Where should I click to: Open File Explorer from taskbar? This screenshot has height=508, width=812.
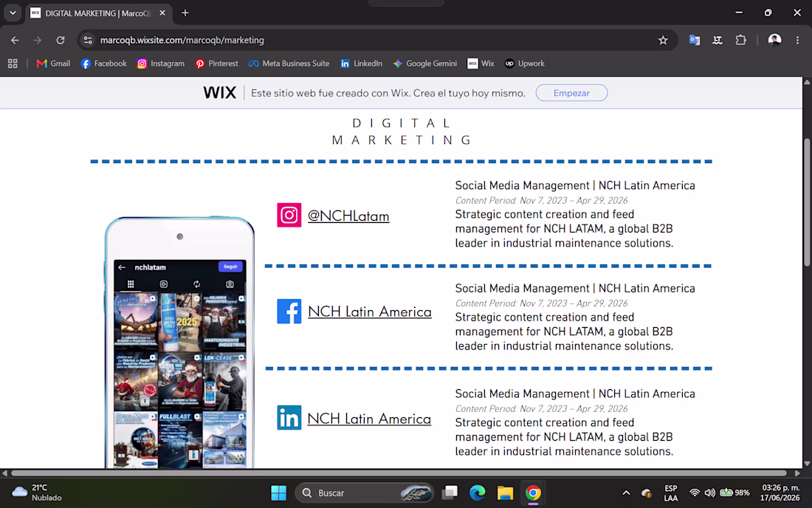505,493
